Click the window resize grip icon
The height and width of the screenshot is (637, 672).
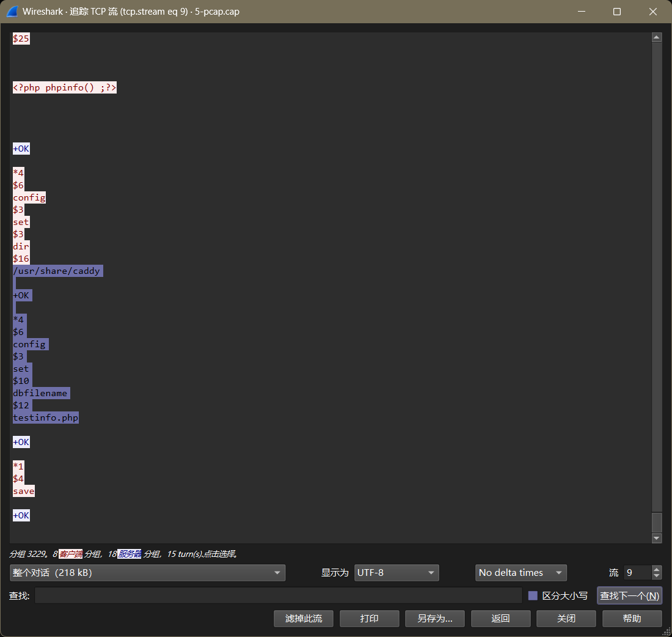click(x=667, y=631)
